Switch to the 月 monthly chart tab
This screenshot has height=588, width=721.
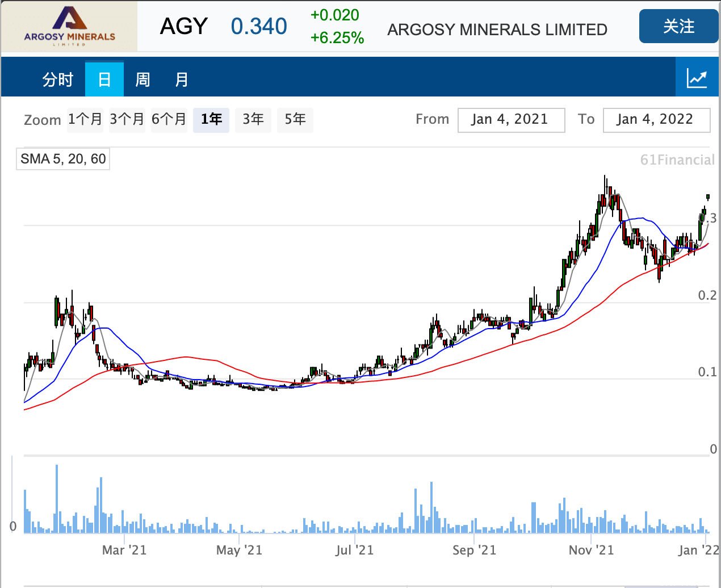tap(182, 79)
